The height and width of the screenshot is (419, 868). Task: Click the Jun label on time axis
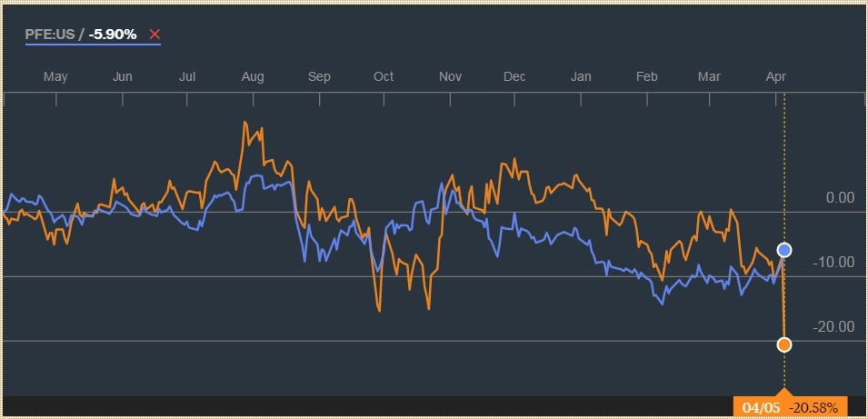click(x=123, y=76)
